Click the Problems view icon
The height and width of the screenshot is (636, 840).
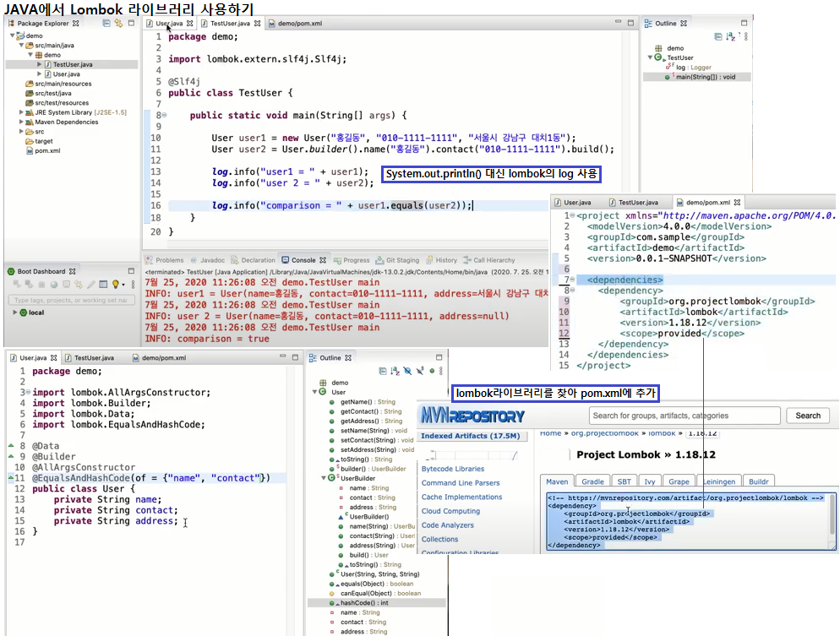tap(150, 260)
